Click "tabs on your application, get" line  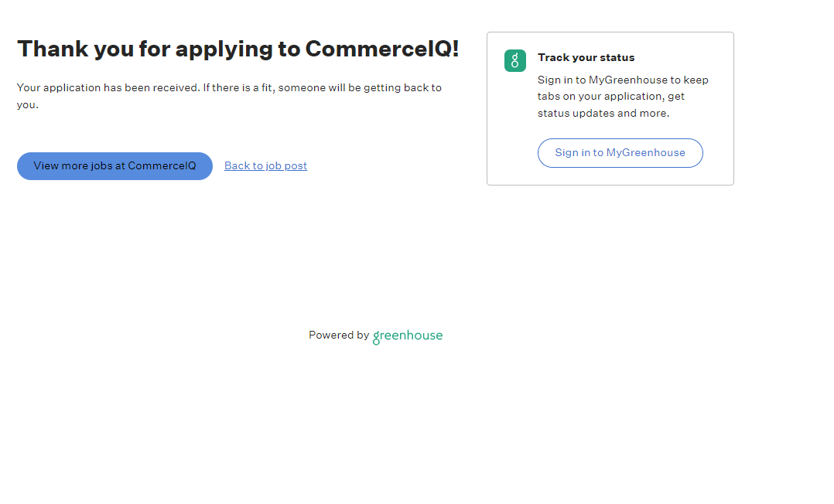[610, 97]
